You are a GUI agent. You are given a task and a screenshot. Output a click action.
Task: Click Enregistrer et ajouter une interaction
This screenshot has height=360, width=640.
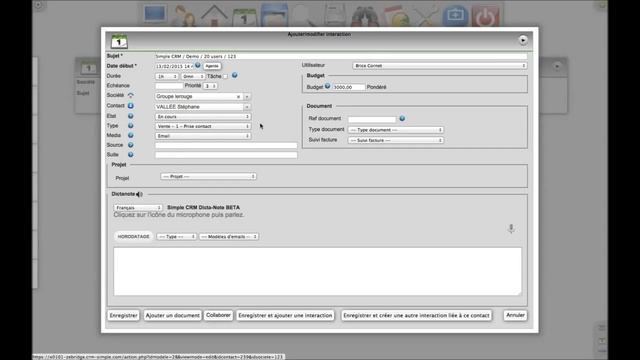[285, 316]
